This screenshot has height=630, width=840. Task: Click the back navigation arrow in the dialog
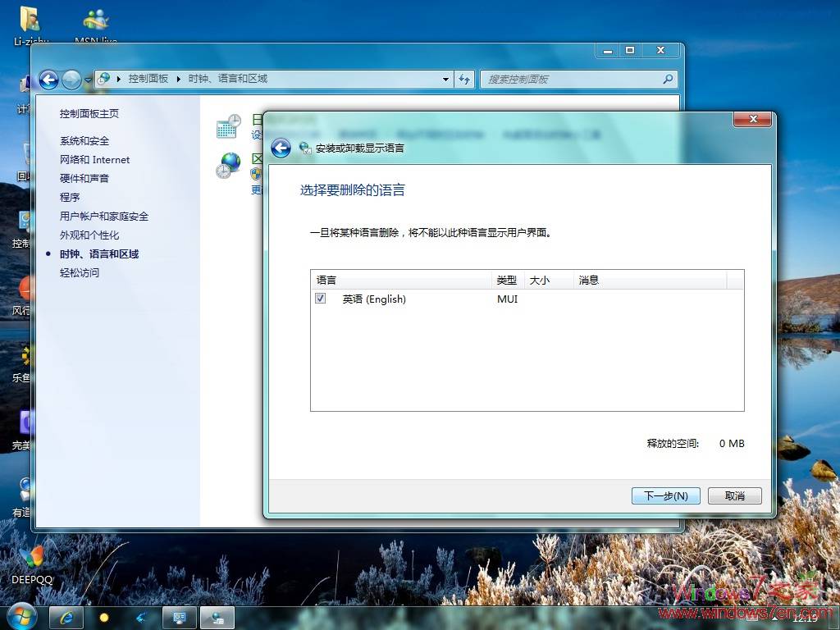[280, 148]
